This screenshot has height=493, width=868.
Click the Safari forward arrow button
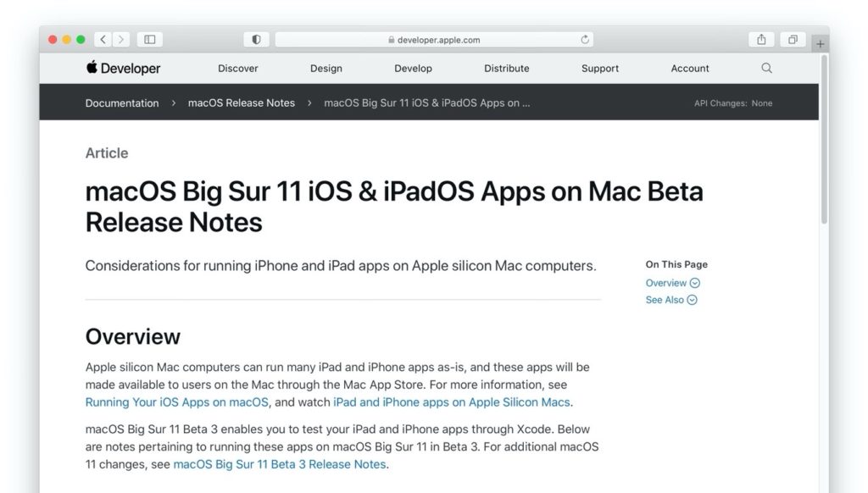coord(122,39)
